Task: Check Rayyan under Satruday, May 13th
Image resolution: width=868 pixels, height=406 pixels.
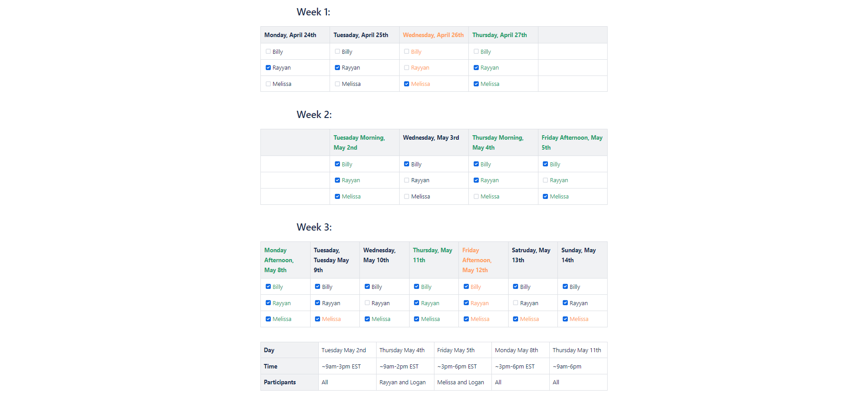Action: (x=515, y=303)
